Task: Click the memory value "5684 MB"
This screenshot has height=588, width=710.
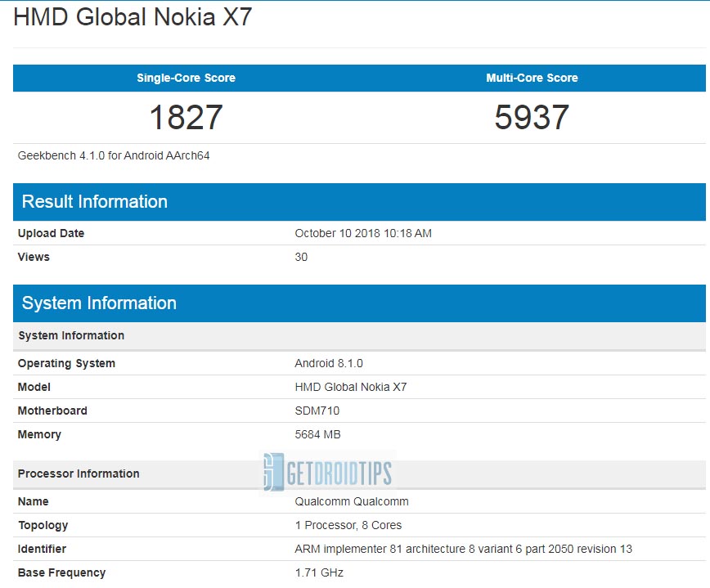Action: point(317,434)
